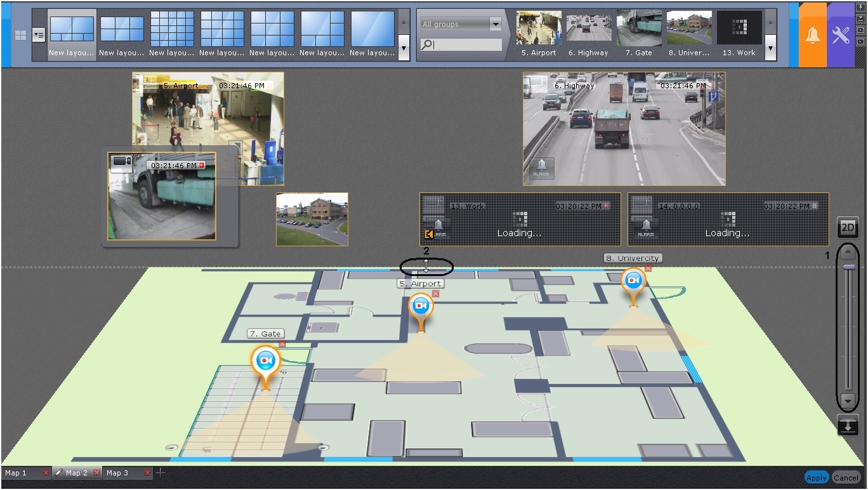This screenshot has width=868, height=490.
Task: Add a new map with plus icon
Action: pyautogui.click(x=161, y=473)
